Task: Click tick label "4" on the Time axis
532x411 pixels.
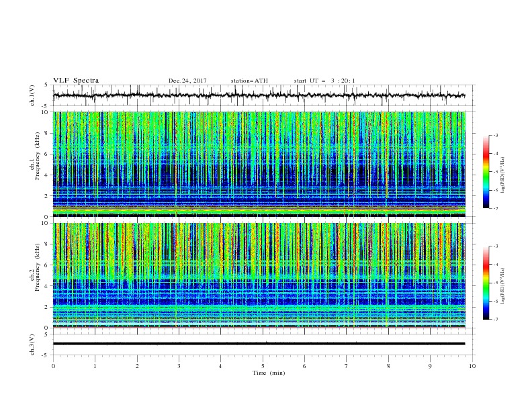Action: [220, 366]
